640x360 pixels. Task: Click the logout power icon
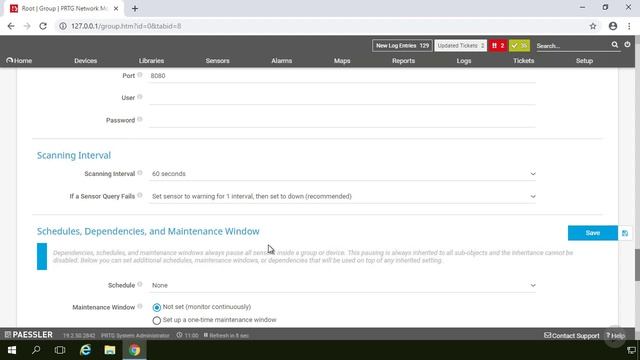[x=627, y=44]
